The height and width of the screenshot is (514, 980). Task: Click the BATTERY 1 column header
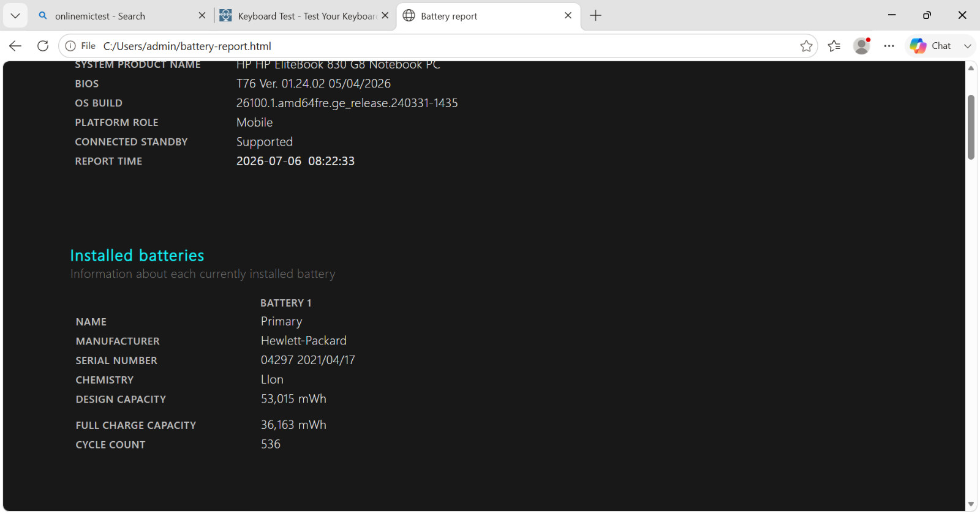point(286,303)
